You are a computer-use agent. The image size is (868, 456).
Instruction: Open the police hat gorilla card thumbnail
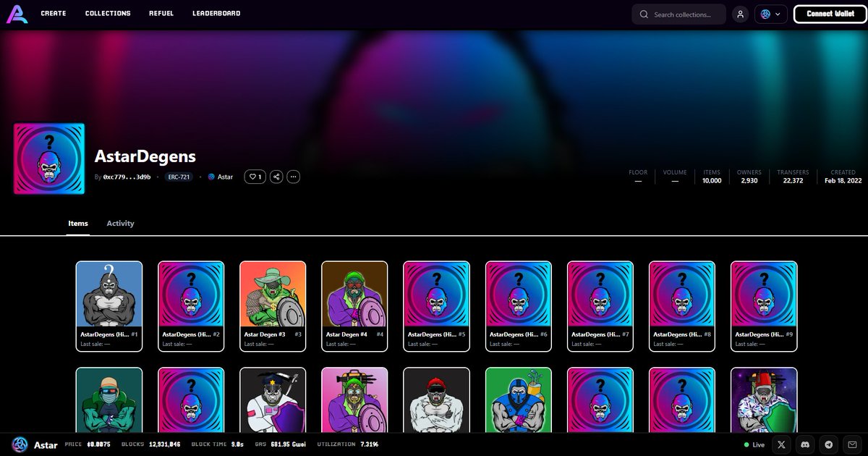(273, 400)
